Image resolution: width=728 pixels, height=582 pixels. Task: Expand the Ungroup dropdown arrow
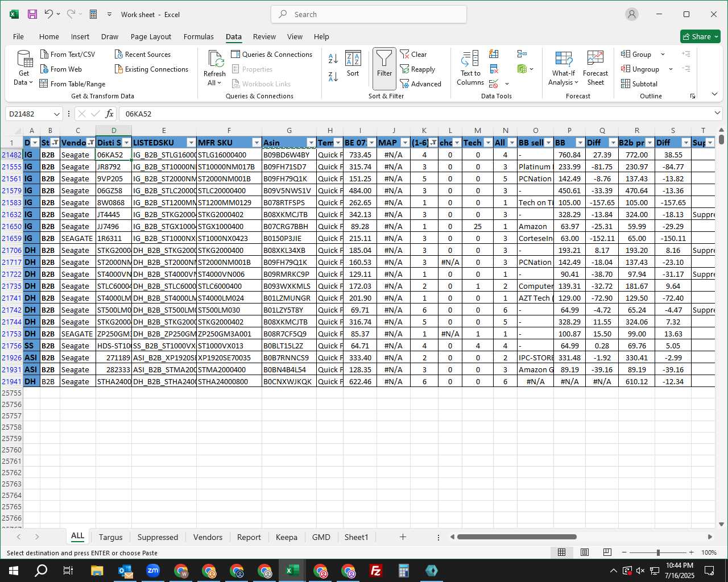tap(671, 69)
